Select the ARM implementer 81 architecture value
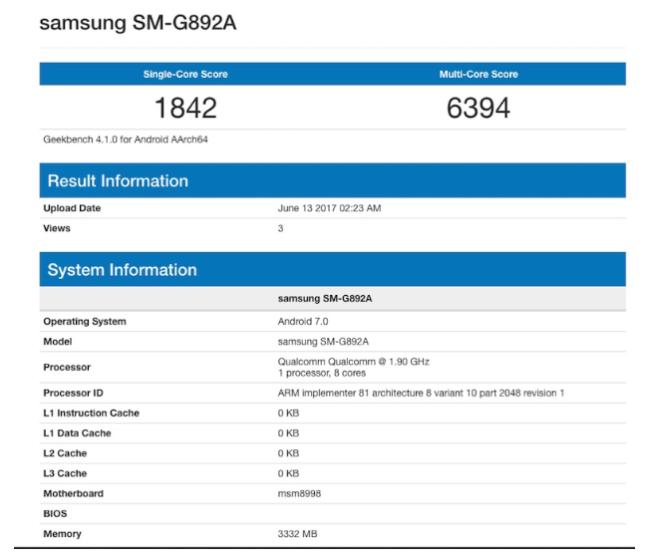 [x=421, y=393]
